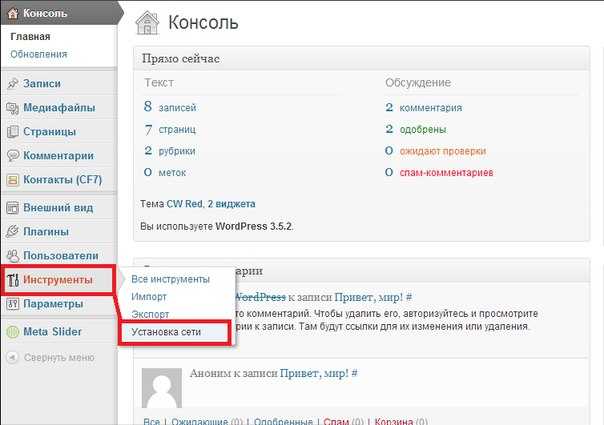Click the Прямо сейчас widget header
The width and height of the screenshot is (604, 425).
[x=361, y=59]
